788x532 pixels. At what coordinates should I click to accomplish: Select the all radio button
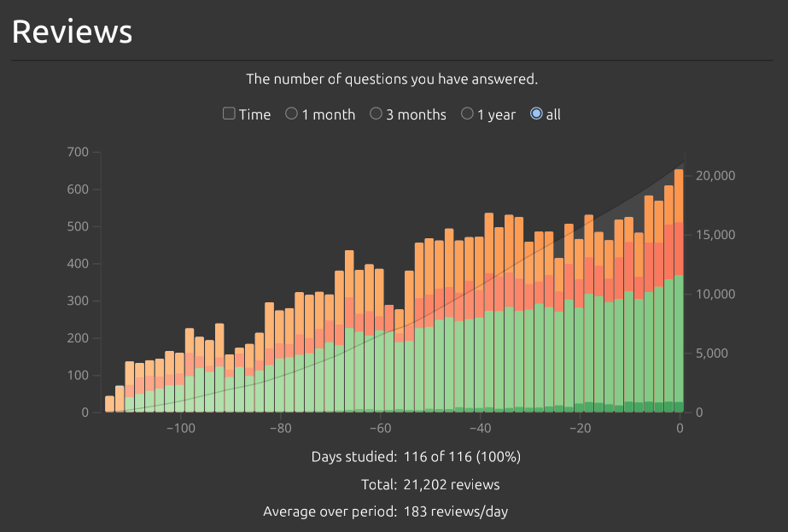click(x=536, y=114)
